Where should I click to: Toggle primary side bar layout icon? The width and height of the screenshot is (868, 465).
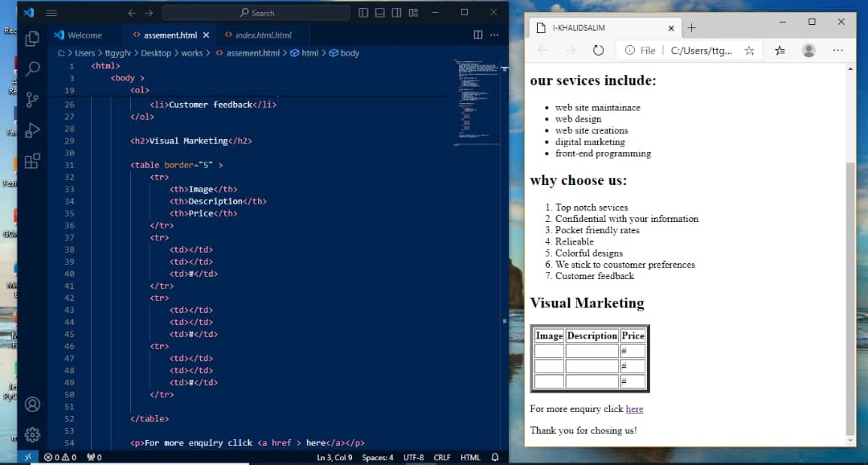click(363, 13)
